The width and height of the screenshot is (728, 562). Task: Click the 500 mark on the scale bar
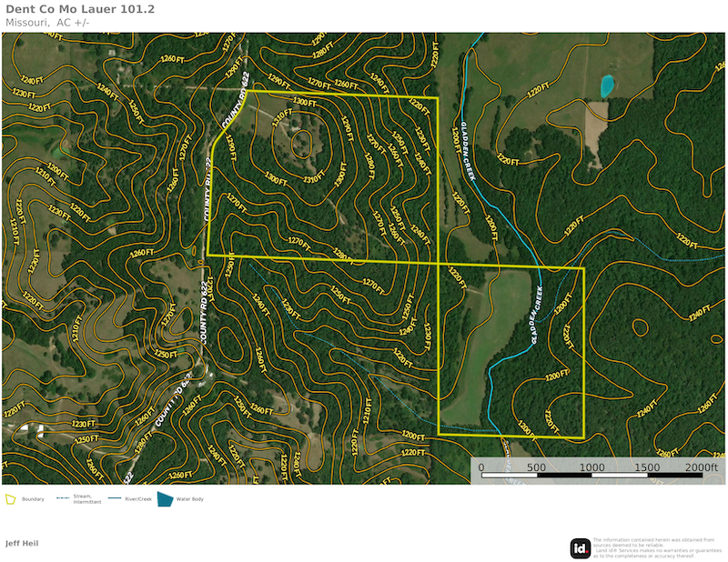pyautogui.click(x=536, y=467)
